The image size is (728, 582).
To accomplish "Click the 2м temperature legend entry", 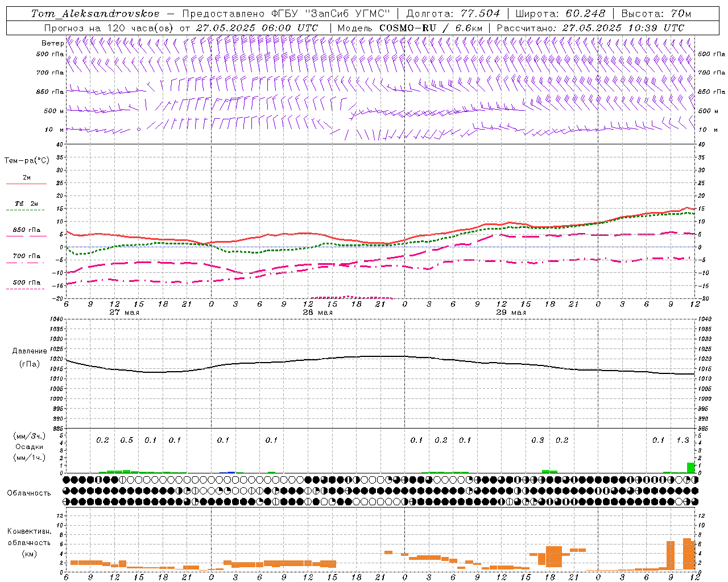I will pyautogui.click(x=27, y=177).
